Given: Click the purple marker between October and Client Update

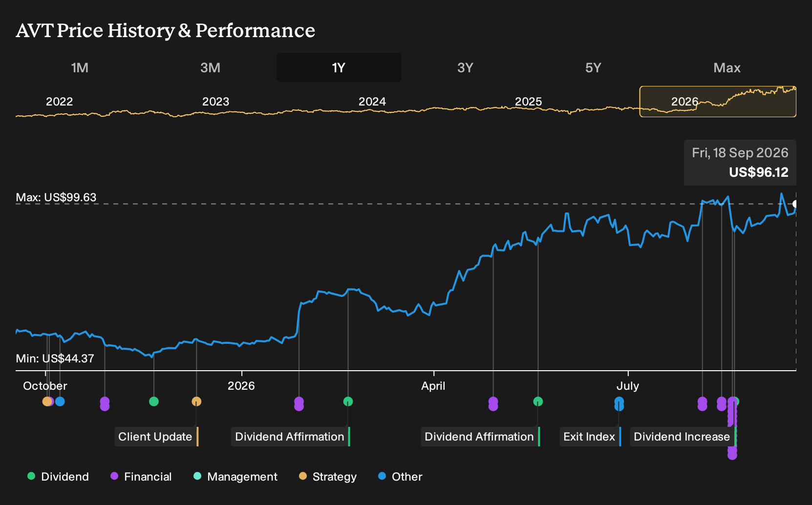Looking at the screenshot, I should (105, 404).
